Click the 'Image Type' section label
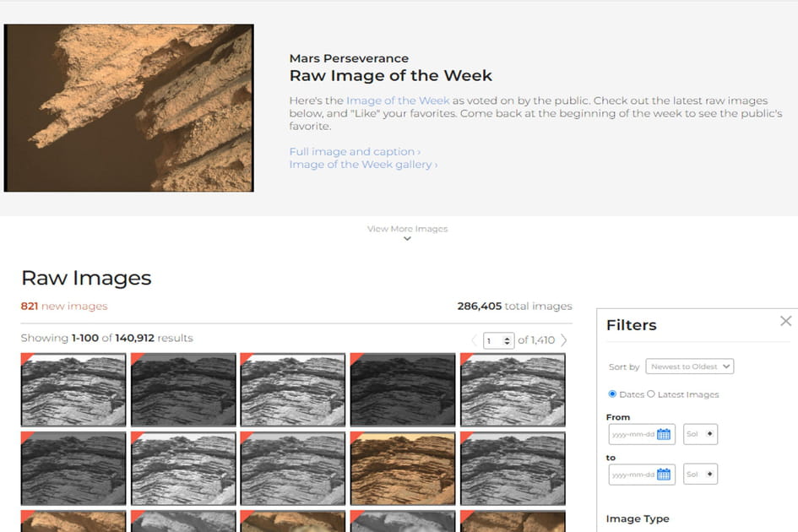This screenshot has width=798, height=532. (x=638, y=518)
